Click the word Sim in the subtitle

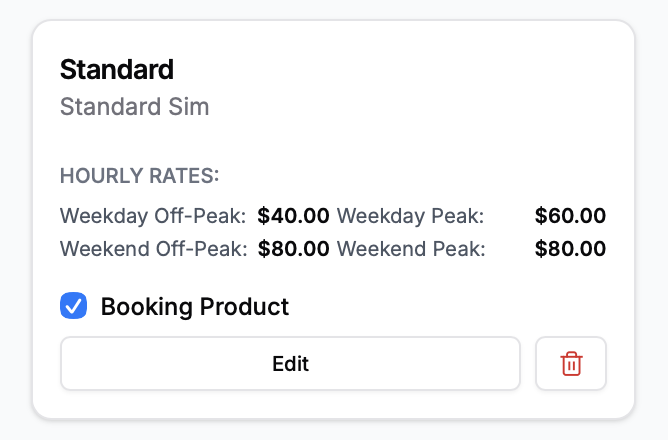tap(189, 106)
